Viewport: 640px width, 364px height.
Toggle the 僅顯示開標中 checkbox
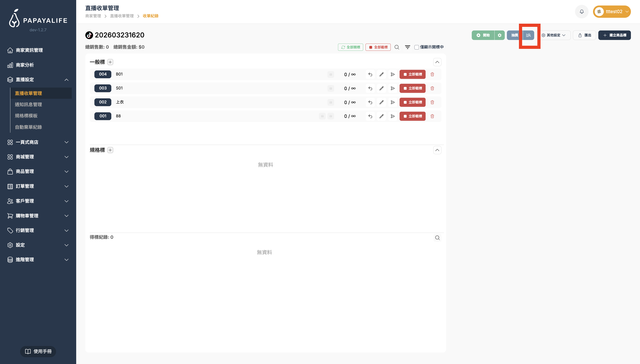[x=417, y=47]
